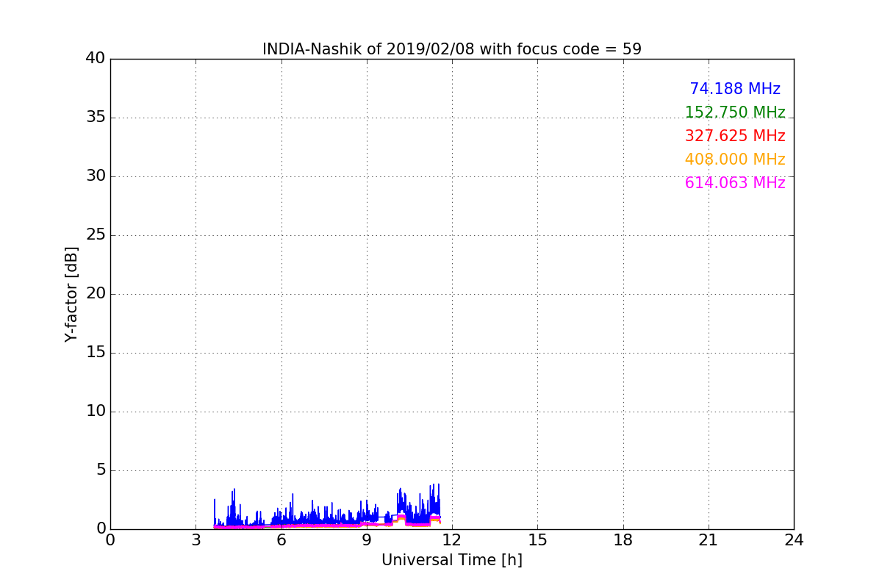882x588 pixels.
Task: Click the y-axis tick label 30
Action: (96, 176)
